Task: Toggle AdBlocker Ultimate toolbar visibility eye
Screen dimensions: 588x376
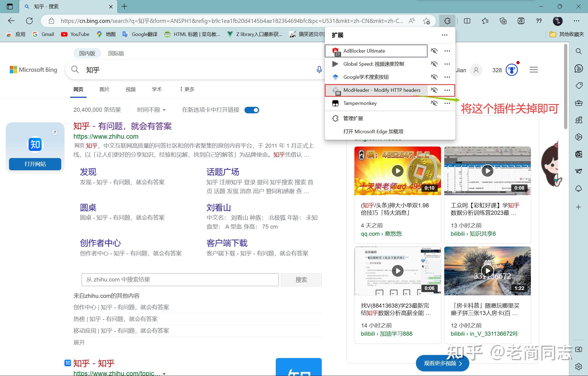Action: pos(434,51)
